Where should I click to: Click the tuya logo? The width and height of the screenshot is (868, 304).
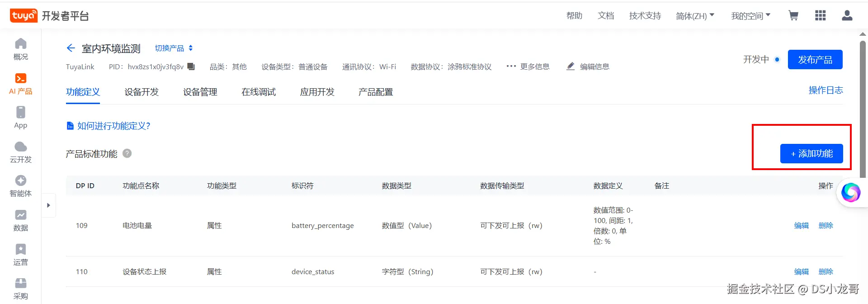(24, 15)
